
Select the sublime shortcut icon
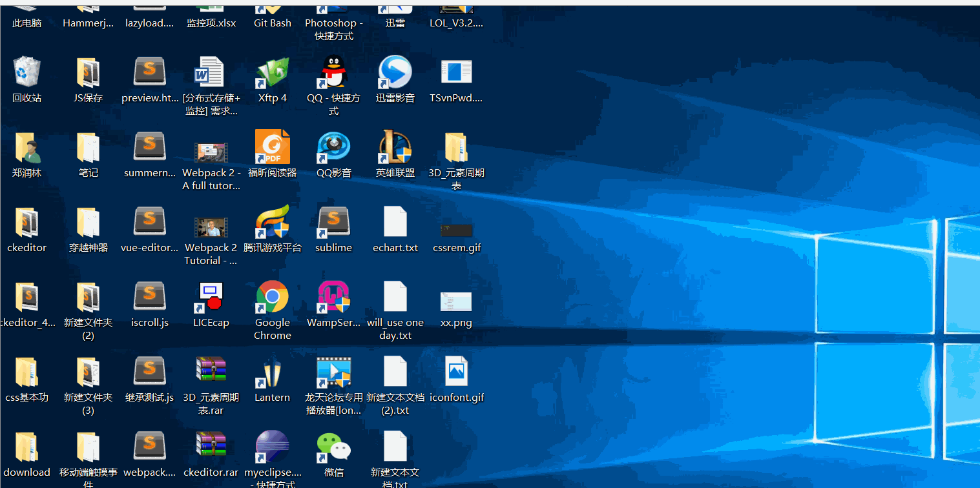[333, 221]
